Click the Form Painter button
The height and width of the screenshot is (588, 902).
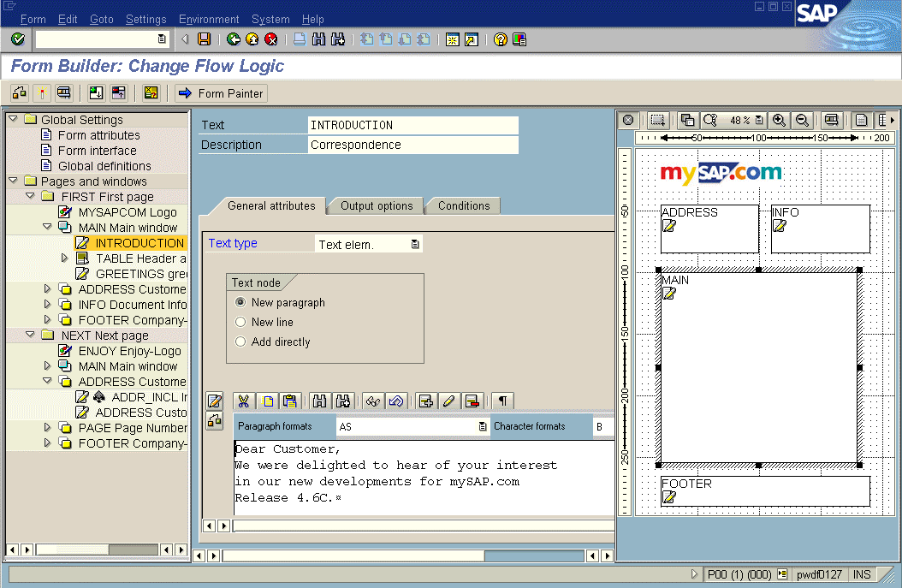[x=221, y=93]
